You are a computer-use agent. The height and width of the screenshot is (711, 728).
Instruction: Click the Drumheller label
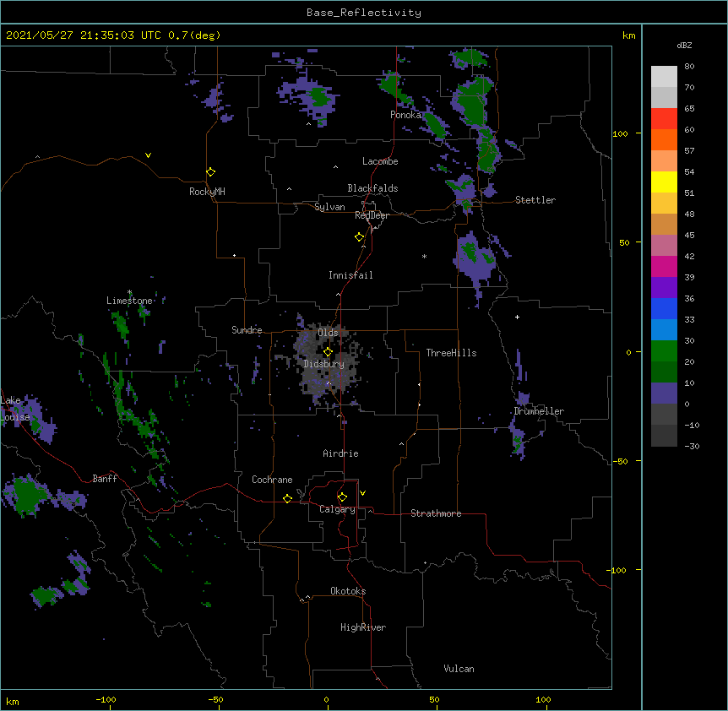(x=539, y=411)
